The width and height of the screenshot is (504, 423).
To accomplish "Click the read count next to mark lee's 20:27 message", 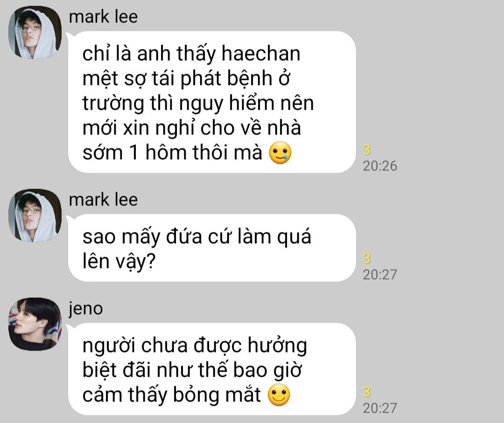I will [x=366, y=258].
